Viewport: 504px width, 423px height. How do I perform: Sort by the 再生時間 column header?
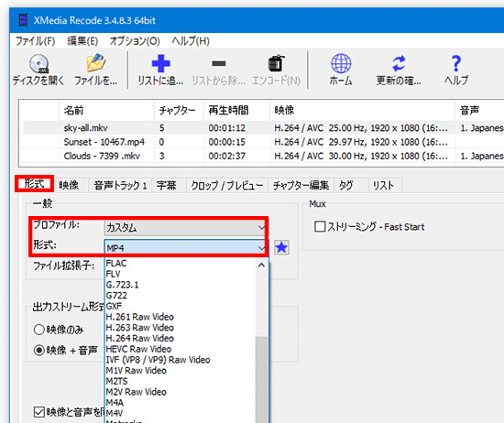(x=236, y=111)
